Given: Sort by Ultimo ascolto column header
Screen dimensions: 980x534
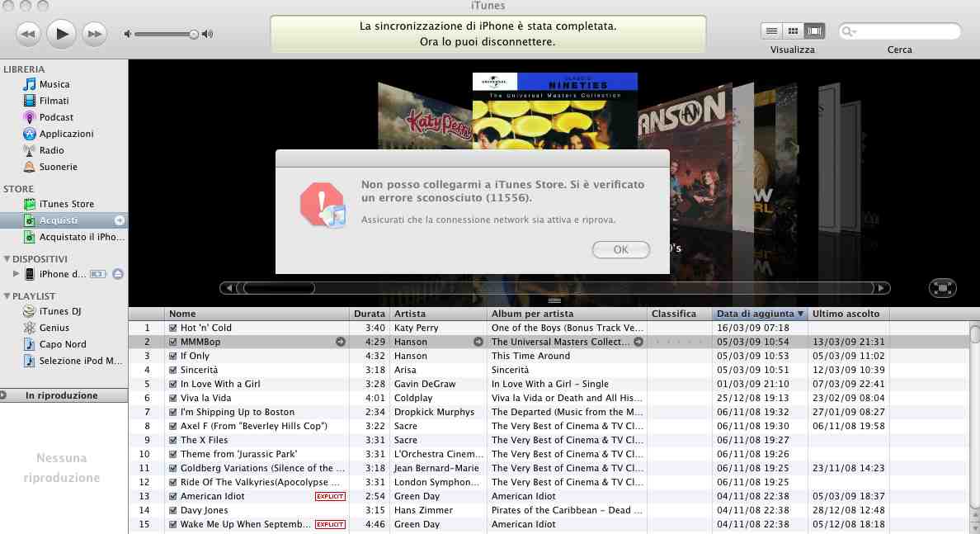Looking at the screenshot, I should tap(848, 314).
